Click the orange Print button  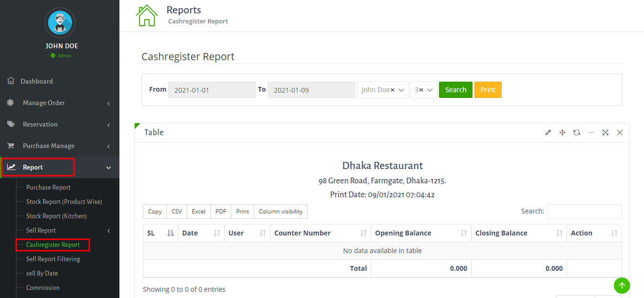coord(488,90)
